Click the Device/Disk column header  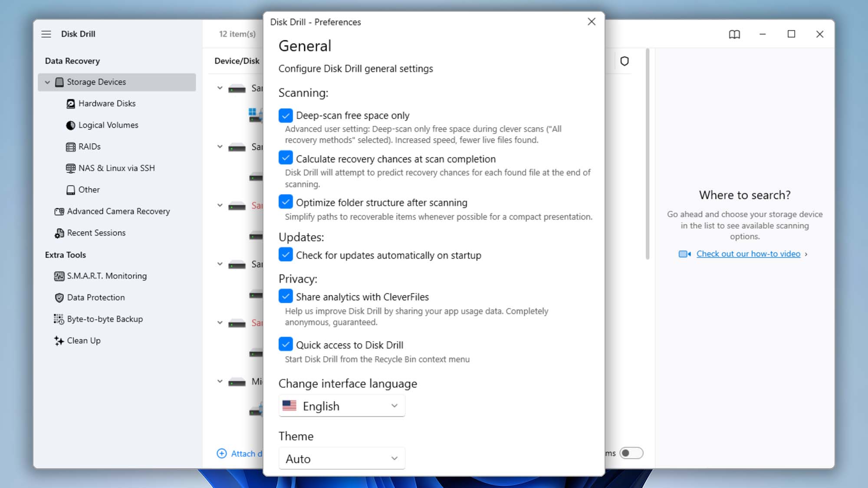237,61
